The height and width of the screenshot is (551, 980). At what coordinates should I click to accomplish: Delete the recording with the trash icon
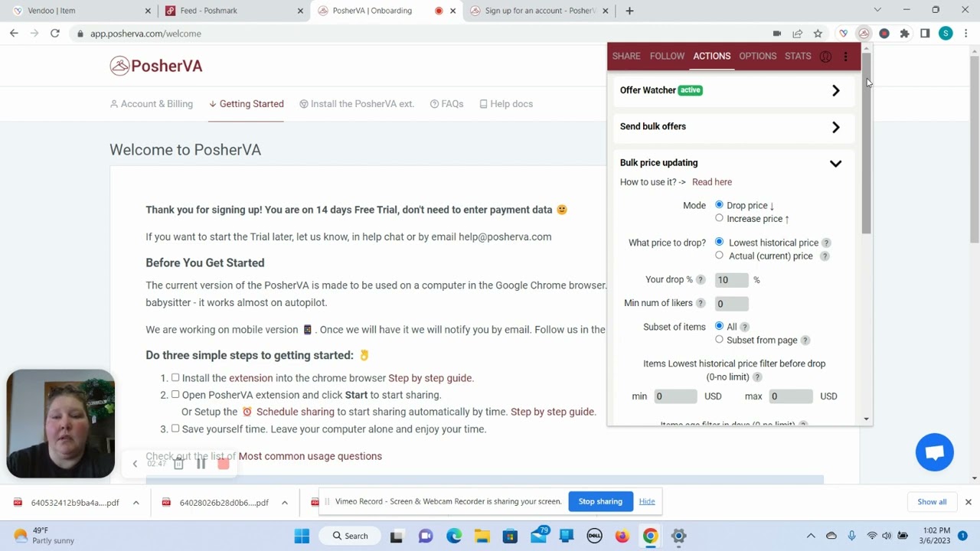click(x=178, y=464)
